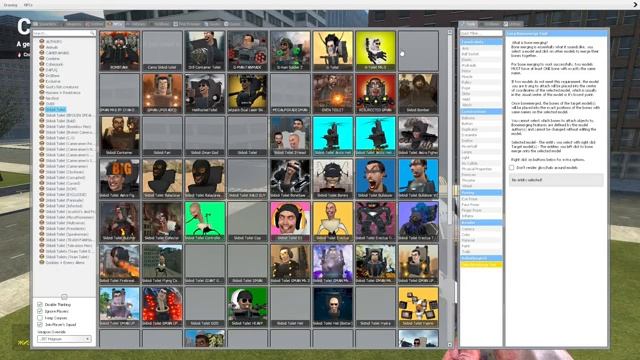Screen dimensions: 640x360
Task: Spawn the Skibidi Toilet Astro Fighter
Action: point(418,136)
